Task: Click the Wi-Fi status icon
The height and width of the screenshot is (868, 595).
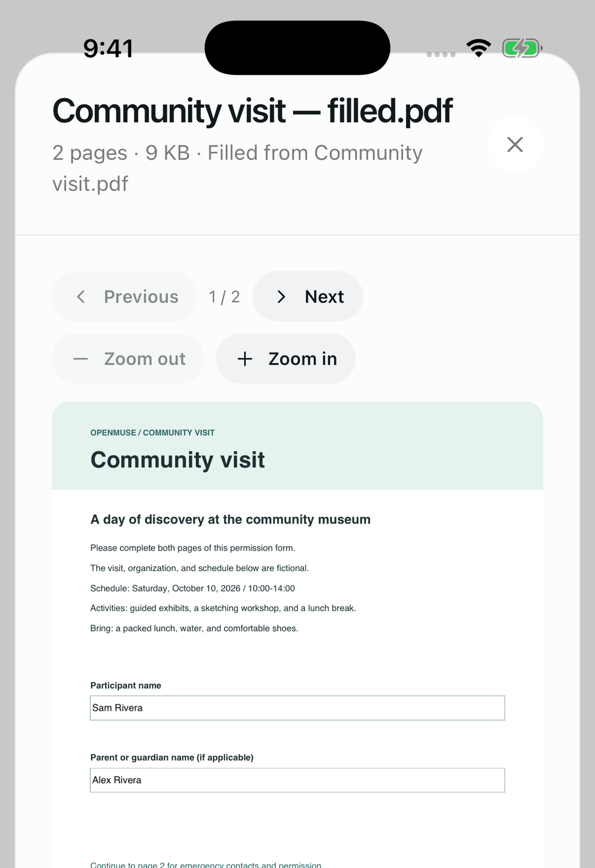Action: tap(478, 48)
